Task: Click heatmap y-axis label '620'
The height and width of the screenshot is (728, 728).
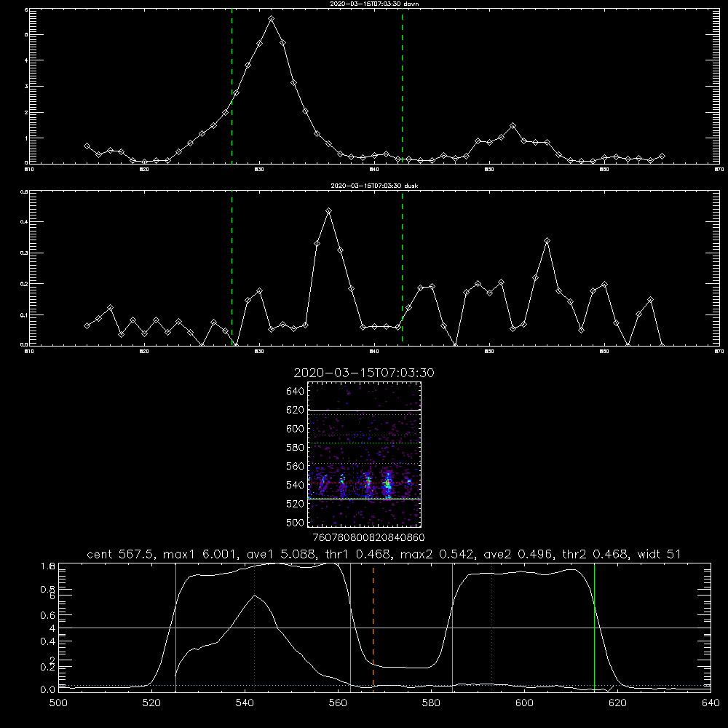Action: click(295, 410)
